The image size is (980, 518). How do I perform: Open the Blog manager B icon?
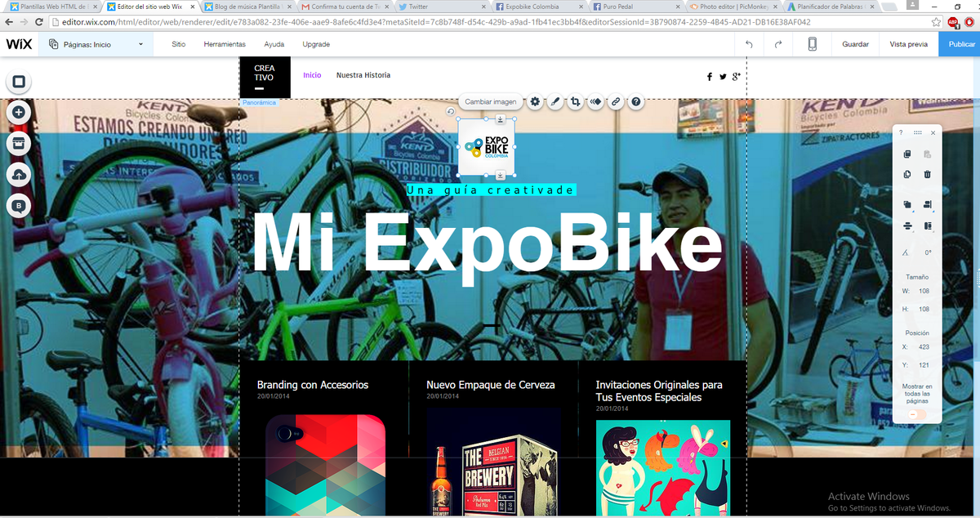19,205
